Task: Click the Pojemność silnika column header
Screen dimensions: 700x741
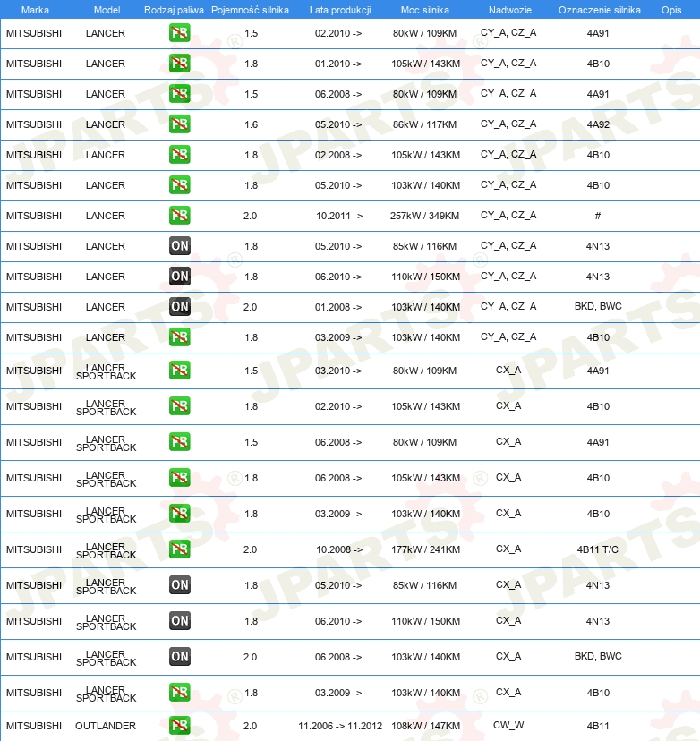Action: coord(250,10)
